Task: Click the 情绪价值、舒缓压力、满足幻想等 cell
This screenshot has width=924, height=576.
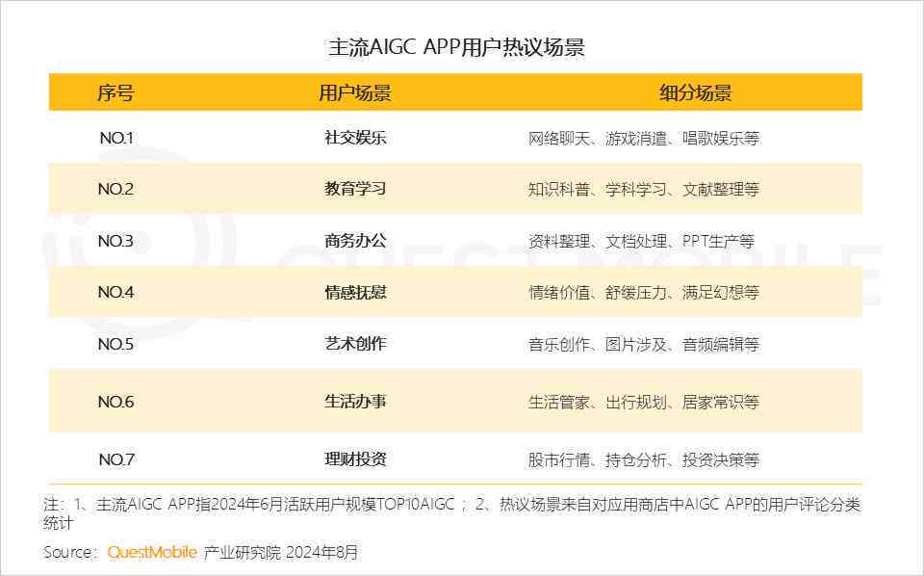Action: point(644,293)
